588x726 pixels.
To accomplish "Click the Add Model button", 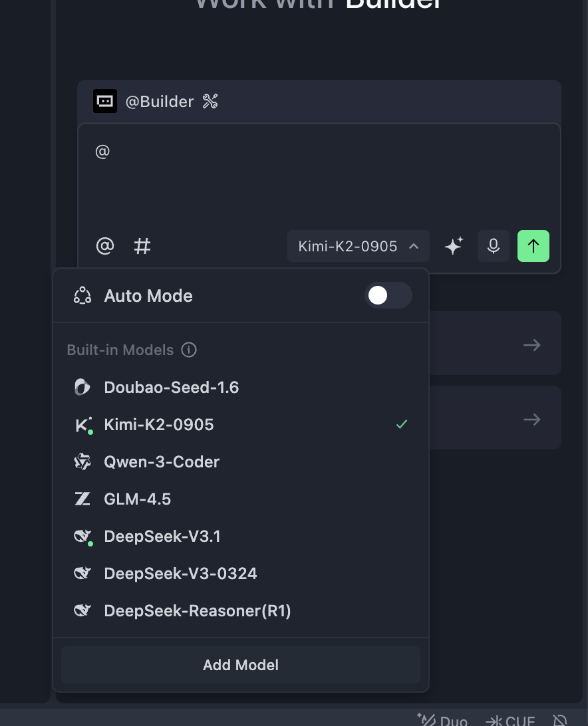I will click(x=241, y=665).
